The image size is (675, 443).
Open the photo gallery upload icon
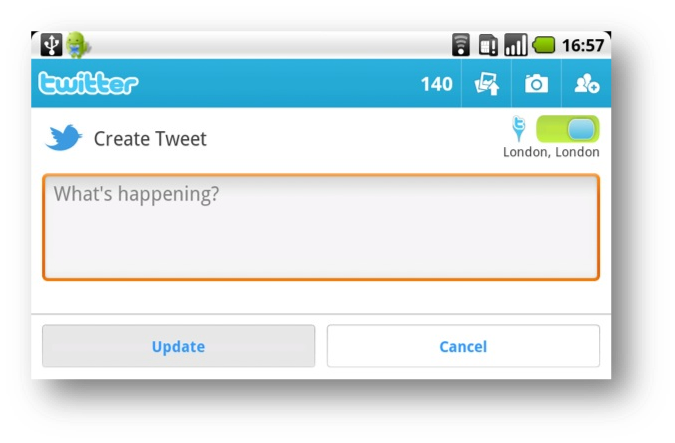[x=487, y=84]
